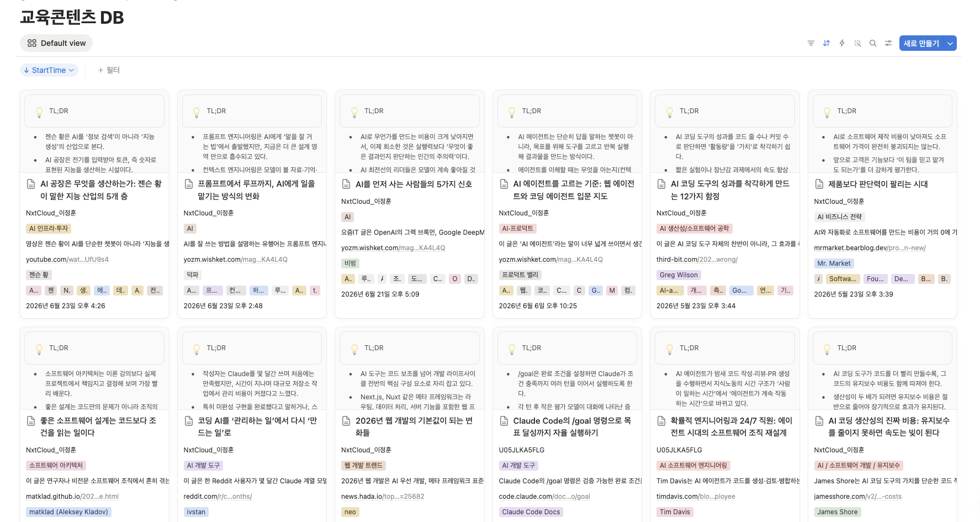Open matklad.github.io link

pyautogui.click(x=72, y=497)
